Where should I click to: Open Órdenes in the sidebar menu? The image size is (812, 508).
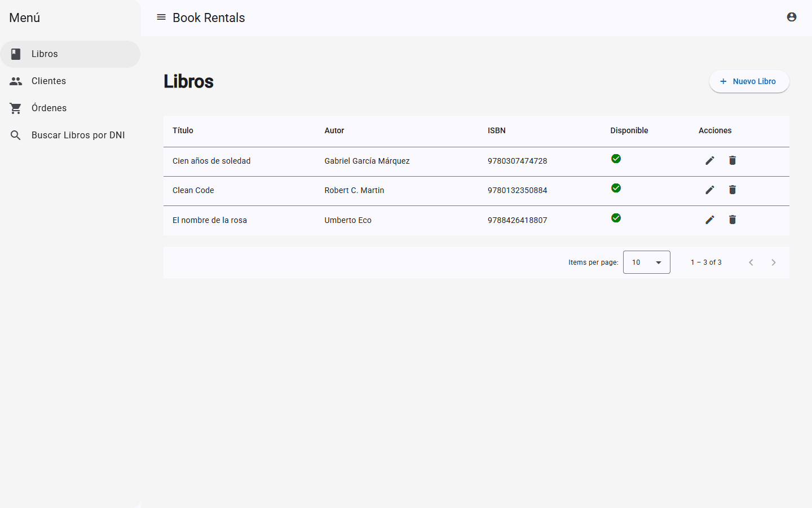(70, 108)
